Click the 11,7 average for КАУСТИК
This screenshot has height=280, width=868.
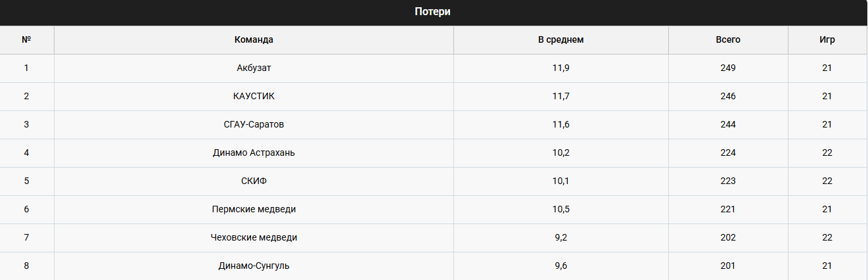pos(560,96)
